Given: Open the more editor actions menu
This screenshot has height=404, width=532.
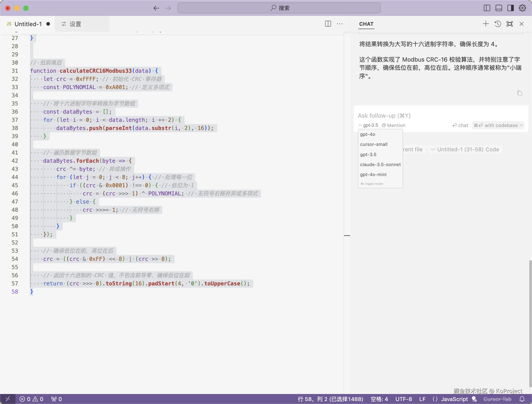Looking at the screenshot, I should point(340,24).
